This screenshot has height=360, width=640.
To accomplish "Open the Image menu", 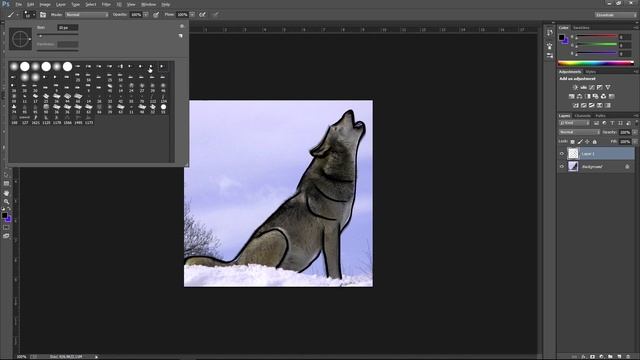I will (x=45, y=4).
